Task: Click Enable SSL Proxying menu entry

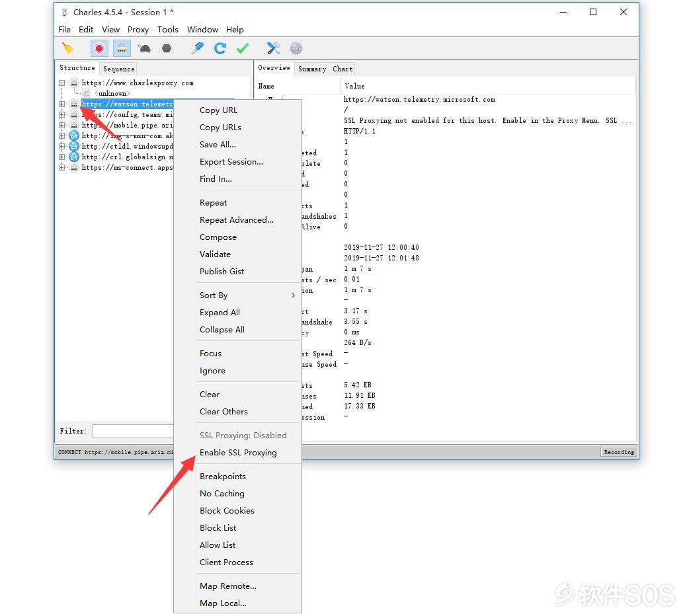Action: coord(237,452)
